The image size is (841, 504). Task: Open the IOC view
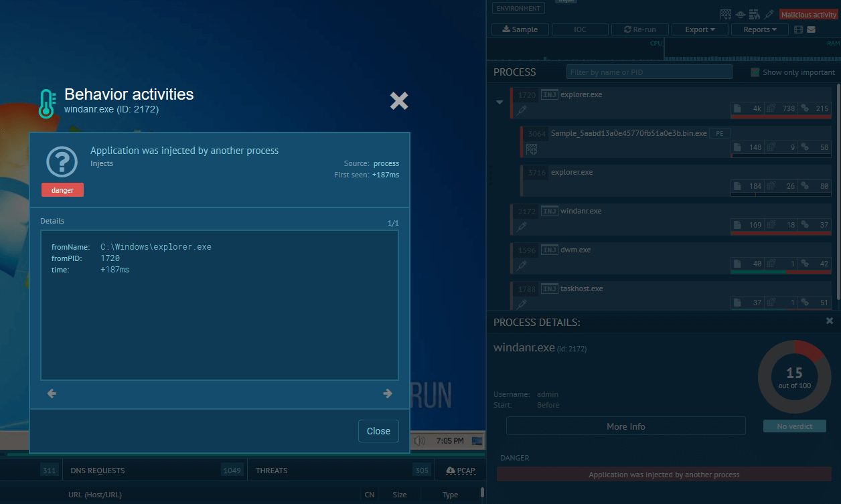(580, 29)
